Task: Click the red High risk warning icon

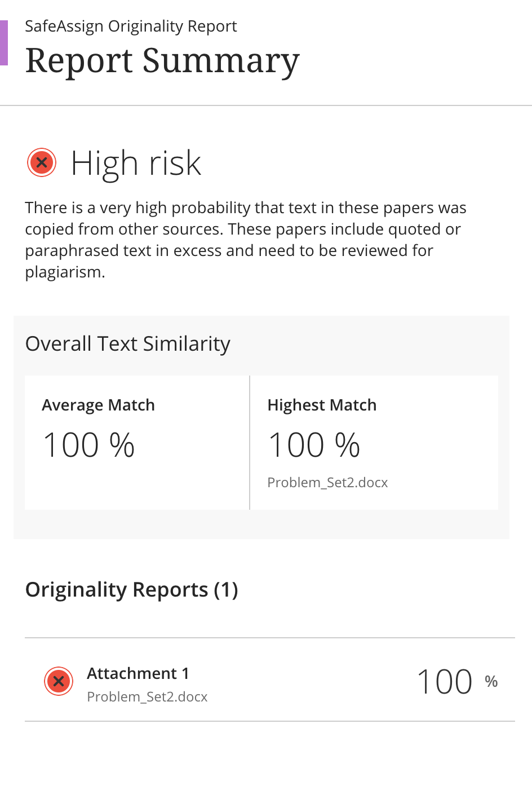Action: click(x=42, y=163)
